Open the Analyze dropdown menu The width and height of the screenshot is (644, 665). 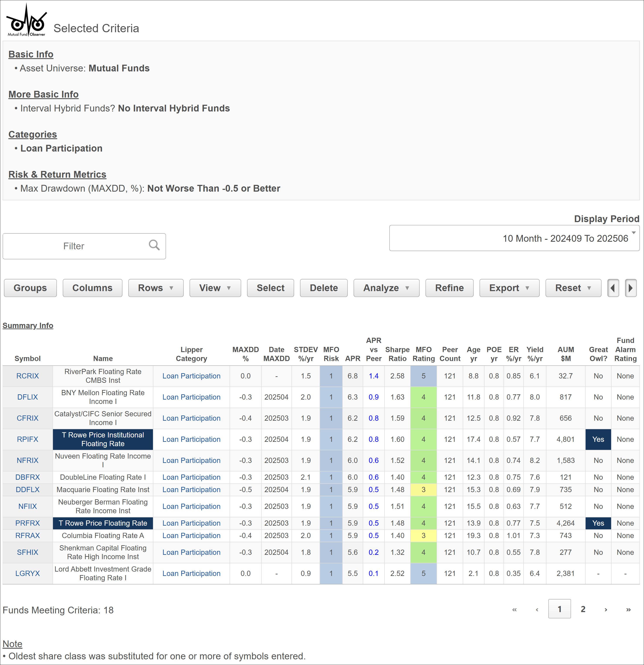[386, 288]
